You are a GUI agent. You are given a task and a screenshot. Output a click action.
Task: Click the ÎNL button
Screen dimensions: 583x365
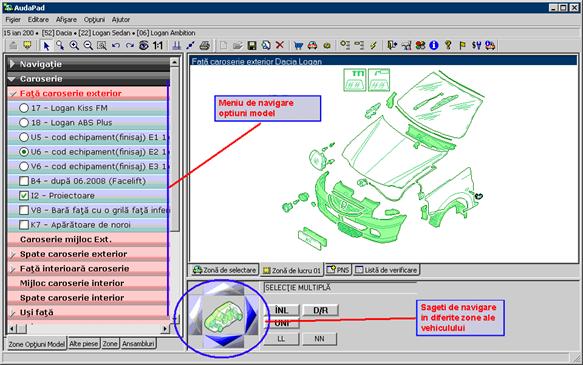click(281, 310)
